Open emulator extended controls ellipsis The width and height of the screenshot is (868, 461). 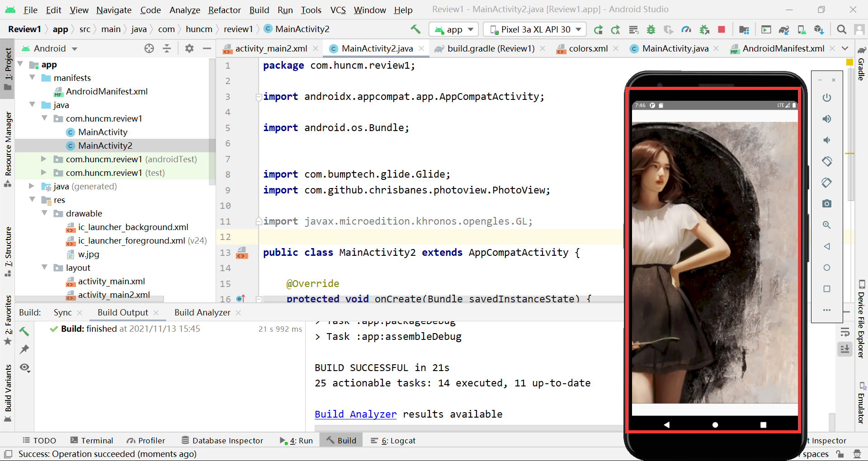point(827,310)
